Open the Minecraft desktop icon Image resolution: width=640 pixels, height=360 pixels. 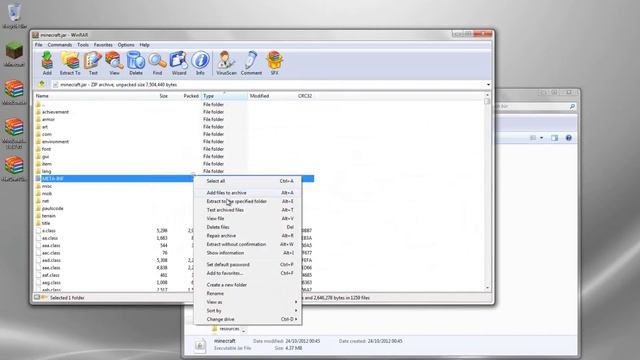coord(14,54)
